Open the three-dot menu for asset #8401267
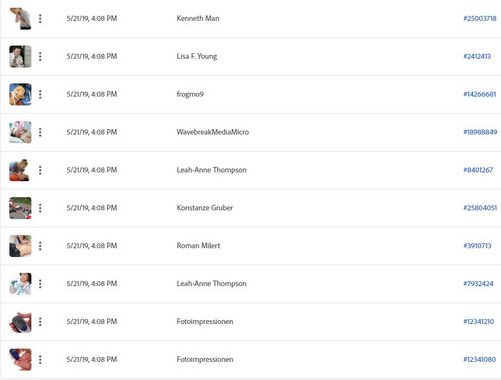This screenshot has width=501, height=380. pyautogui.click(x=40, y=170)
